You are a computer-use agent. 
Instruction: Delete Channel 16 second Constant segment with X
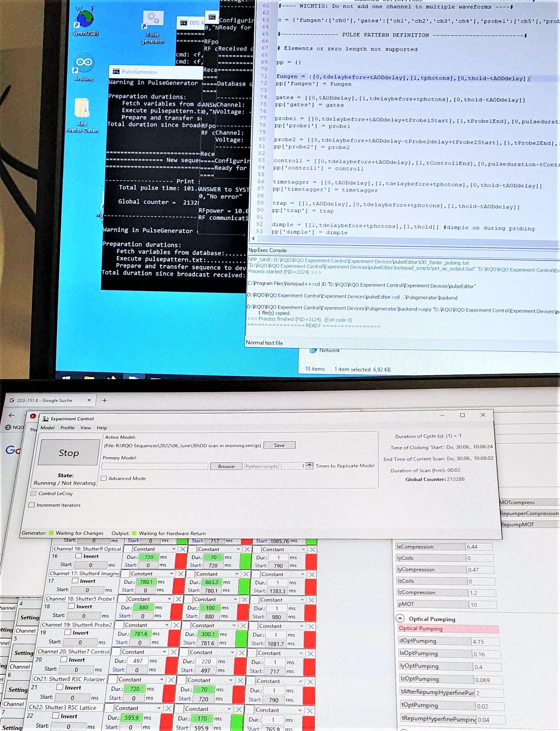[247, 549]
